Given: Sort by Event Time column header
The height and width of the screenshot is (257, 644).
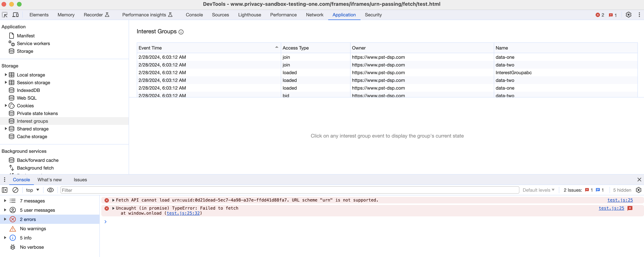Looking at the screenshot, I should point(209,48).
